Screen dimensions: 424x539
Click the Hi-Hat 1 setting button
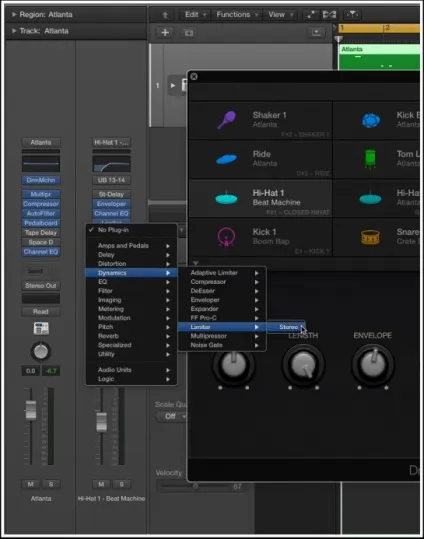(111, 142)
